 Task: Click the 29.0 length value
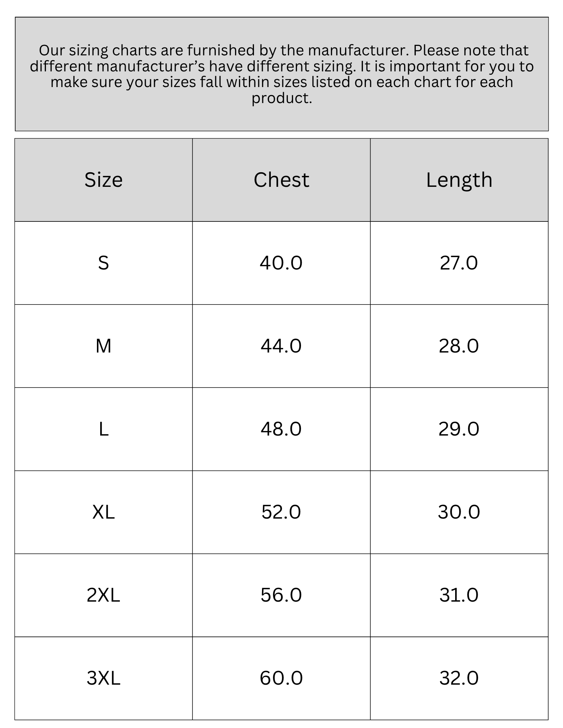click(459, 429)
